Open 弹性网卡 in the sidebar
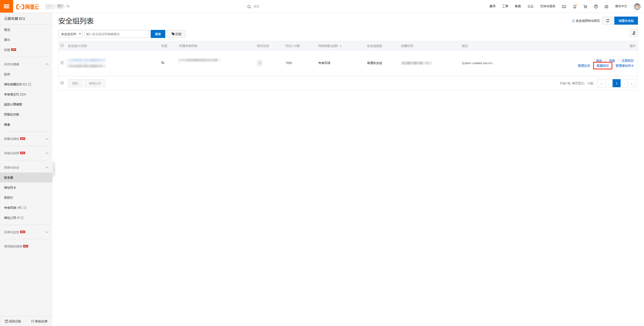Screen dimensions: 644x326 click(10, 188)
